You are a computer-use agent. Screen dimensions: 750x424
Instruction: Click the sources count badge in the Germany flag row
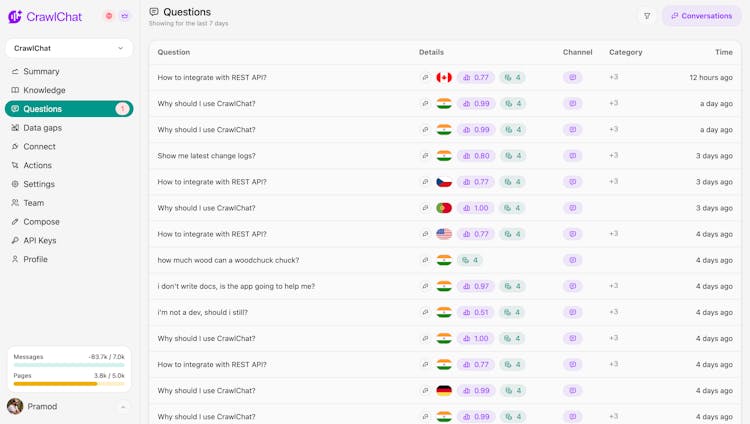coord(512,391)
